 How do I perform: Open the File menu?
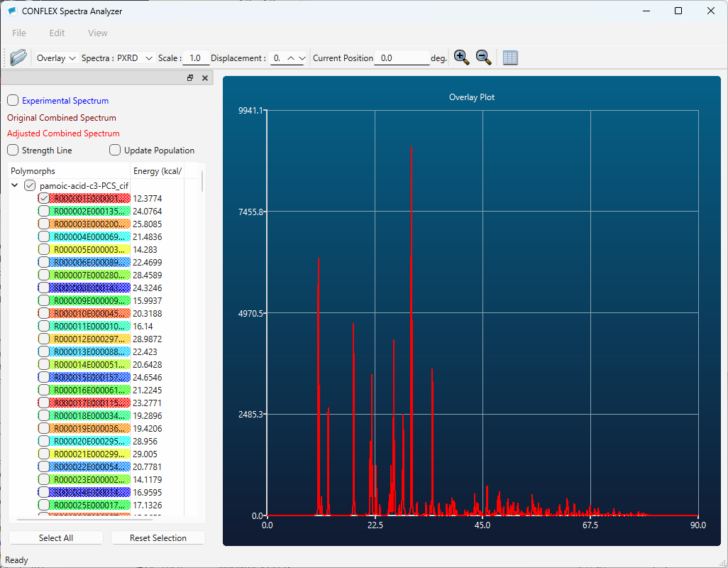19,33
